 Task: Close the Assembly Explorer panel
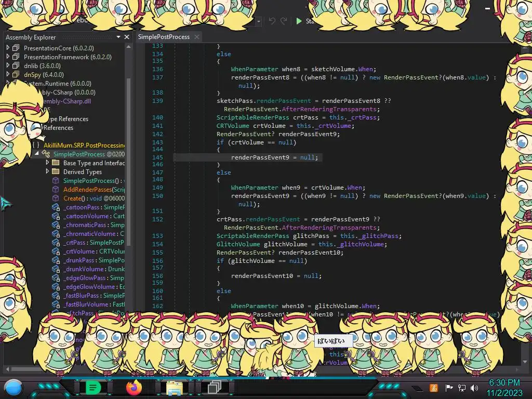click(127, 37)
